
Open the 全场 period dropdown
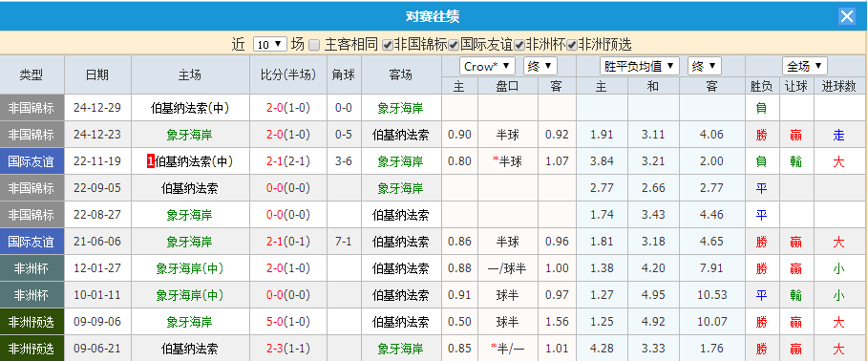[805, 67]
